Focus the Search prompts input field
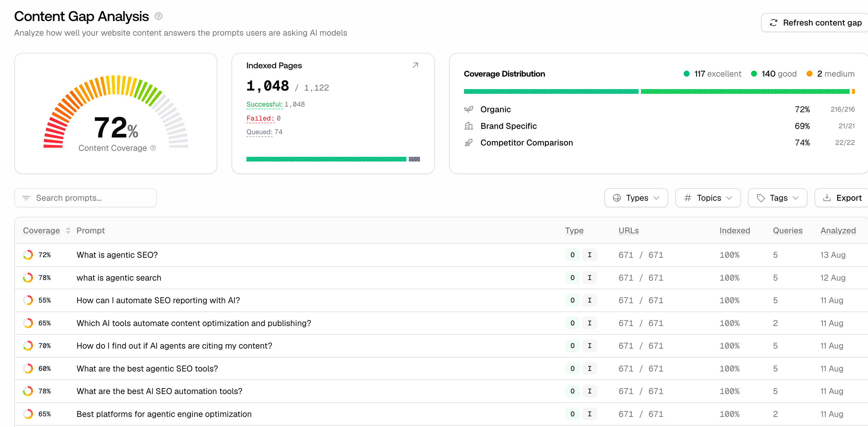868x427 pixels. click(x=85, y=198)
